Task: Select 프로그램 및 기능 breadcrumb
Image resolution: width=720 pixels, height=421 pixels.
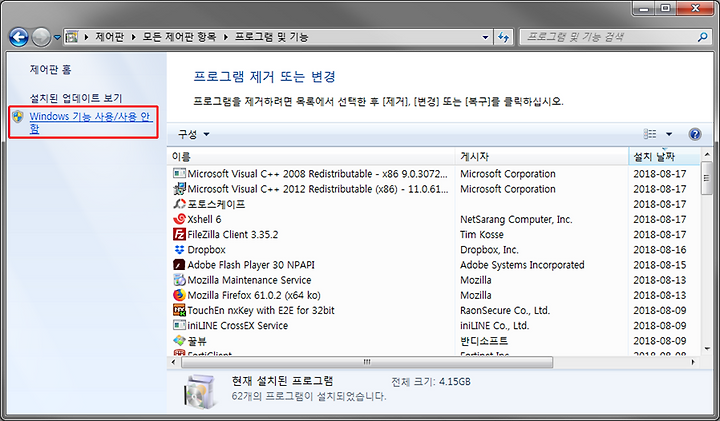Action: coord(271,37)
